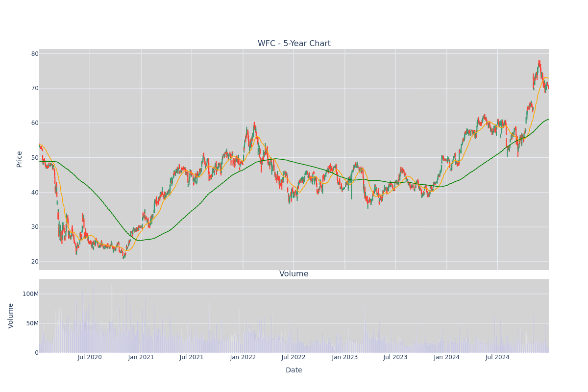The height and width of the screenshot is (392, 588).
Task: Click the 'Jul 2020' date tick label
Action: [x=90, y=357]
